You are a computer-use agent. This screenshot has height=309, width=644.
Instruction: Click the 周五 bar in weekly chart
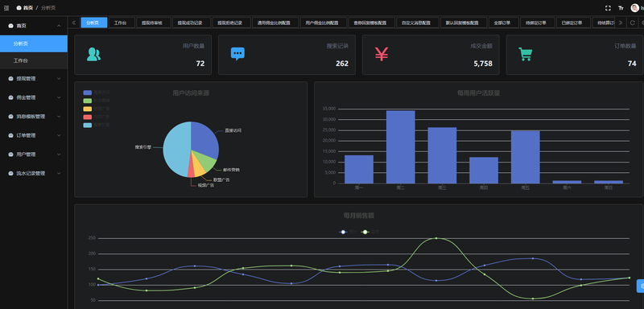pyautogui.click(x=526, y=157)
